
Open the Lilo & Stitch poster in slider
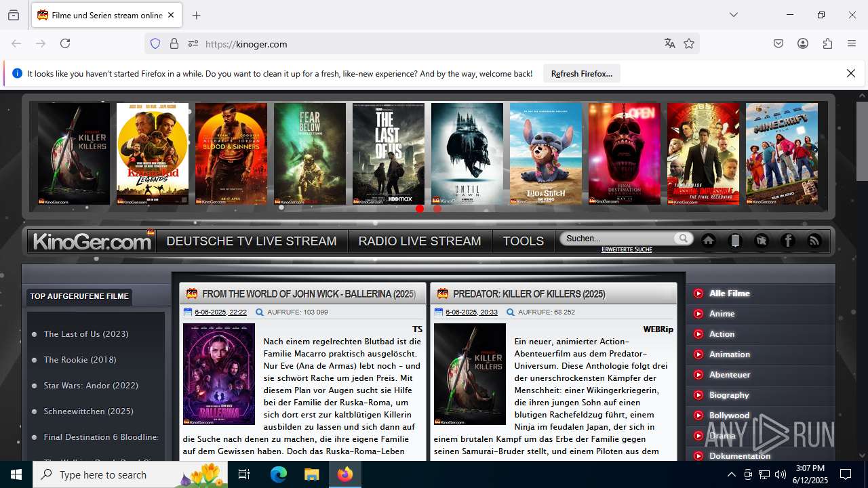point(546,154)
